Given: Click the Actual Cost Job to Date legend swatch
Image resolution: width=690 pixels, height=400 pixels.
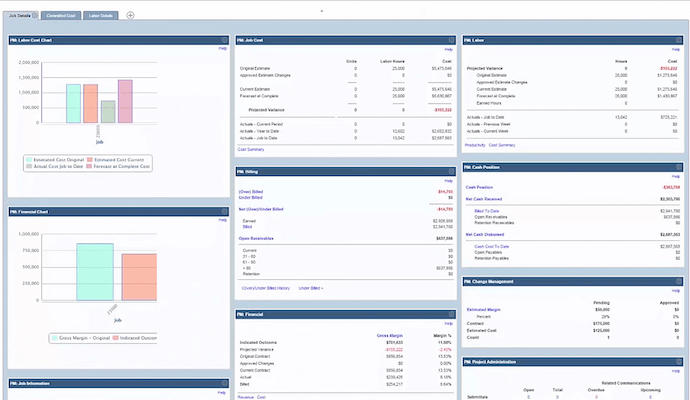Looking at the screenshot, I should coord(29,166).
